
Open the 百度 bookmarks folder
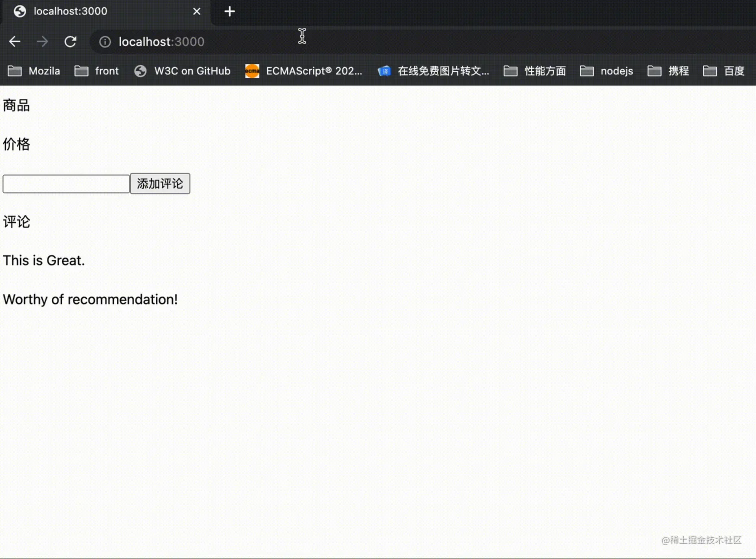tap(723, 71)
